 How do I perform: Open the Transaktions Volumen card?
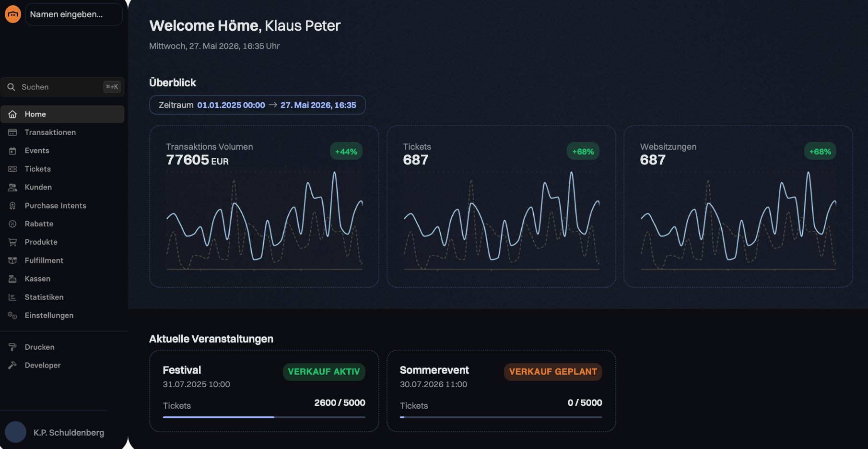click(264, 207)
